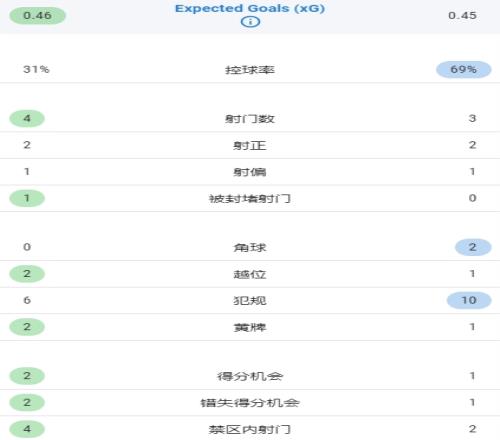This screenshot has width=500, height=440.
Task: Click home 黄牌 badge 2
Action: [27, 327]
